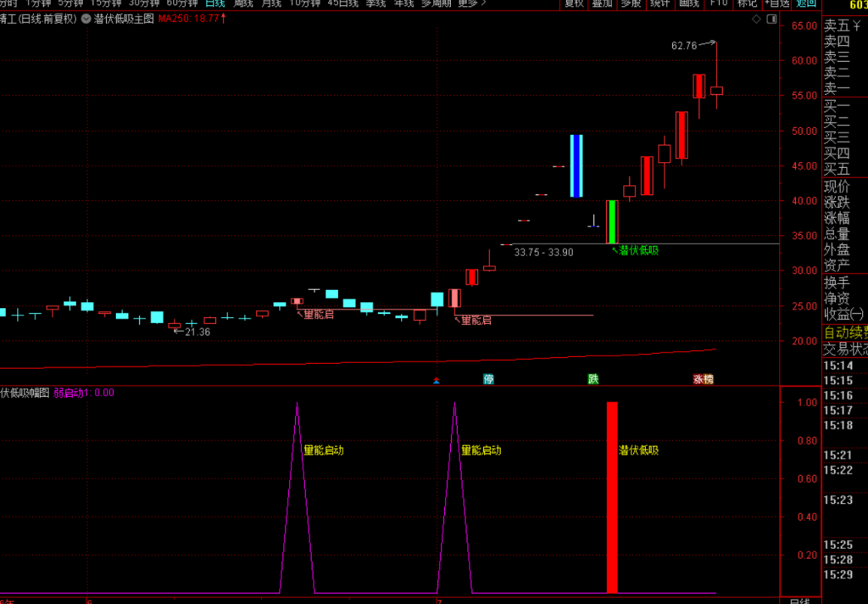Click the 标记 mark button
Viewport: 868px width, 604px height.
pyautogui.click(x=748, y=3)
